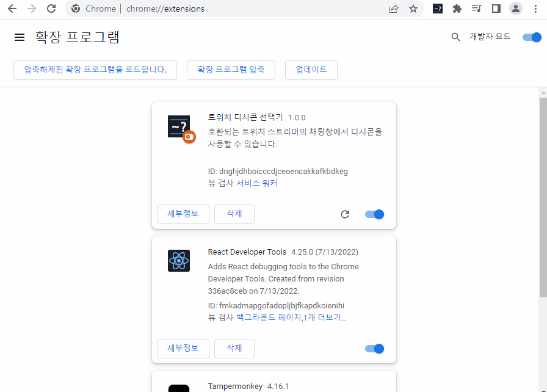
Task: Open Chrome's three-dot menu
Action: [535, 9]
